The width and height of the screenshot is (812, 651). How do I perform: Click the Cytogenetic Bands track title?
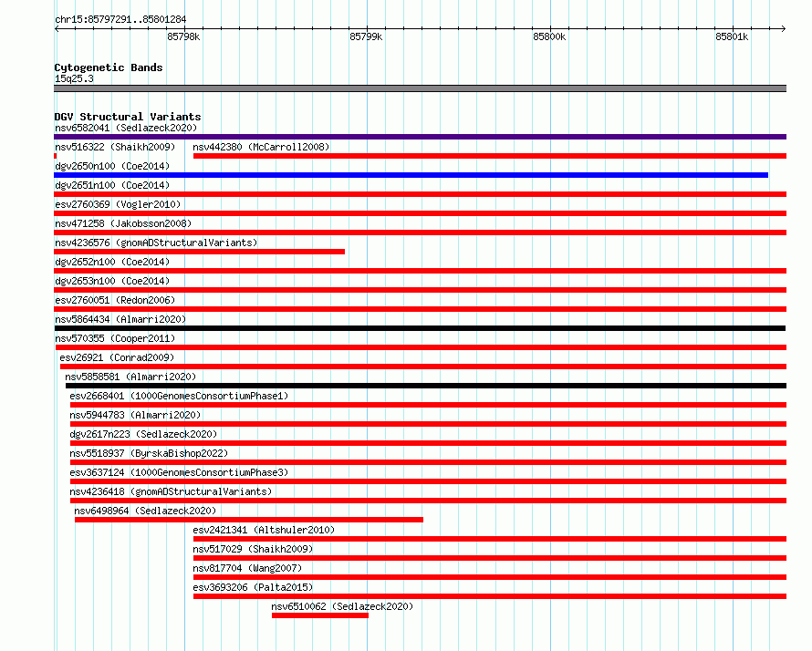tap(109, 67)
